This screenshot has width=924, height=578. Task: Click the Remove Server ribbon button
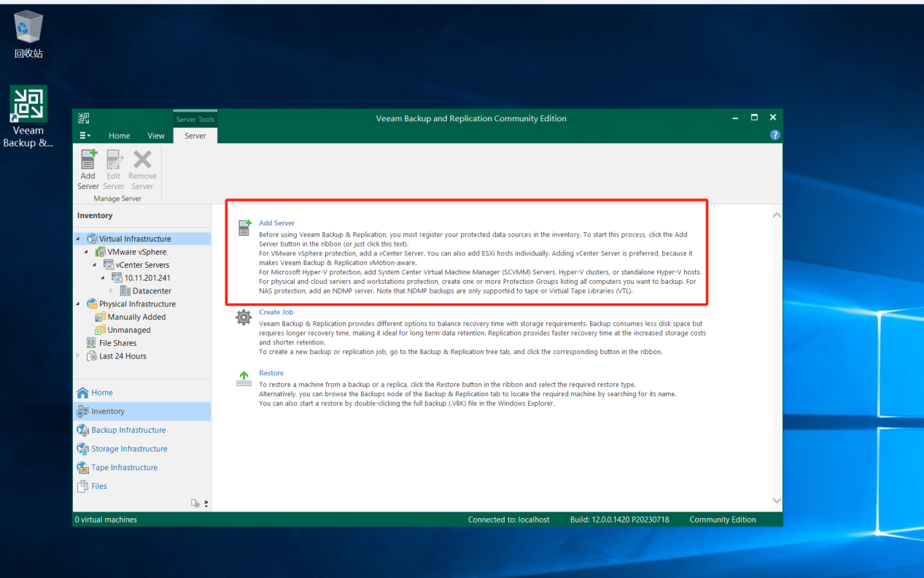click(142, 170)
